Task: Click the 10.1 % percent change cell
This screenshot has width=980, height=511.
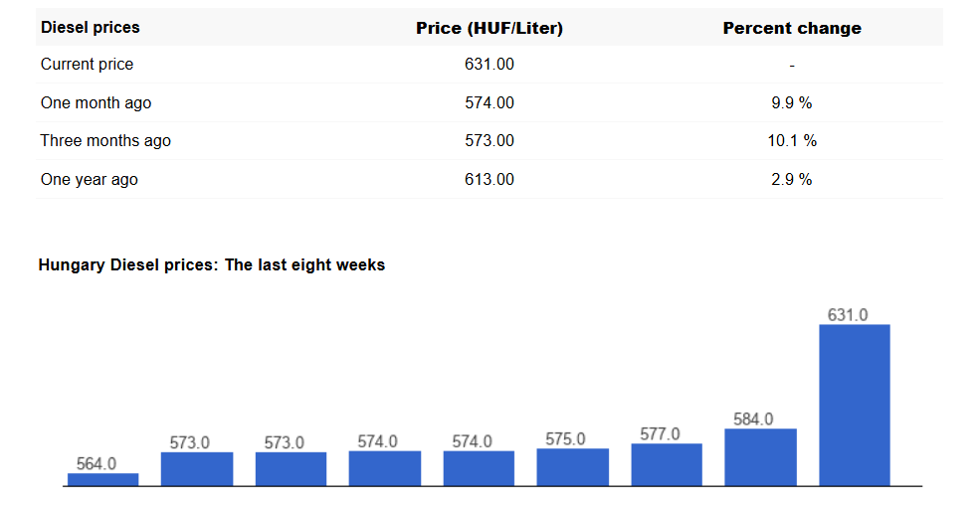Action: pyautogui.click(x=792, y=141)
